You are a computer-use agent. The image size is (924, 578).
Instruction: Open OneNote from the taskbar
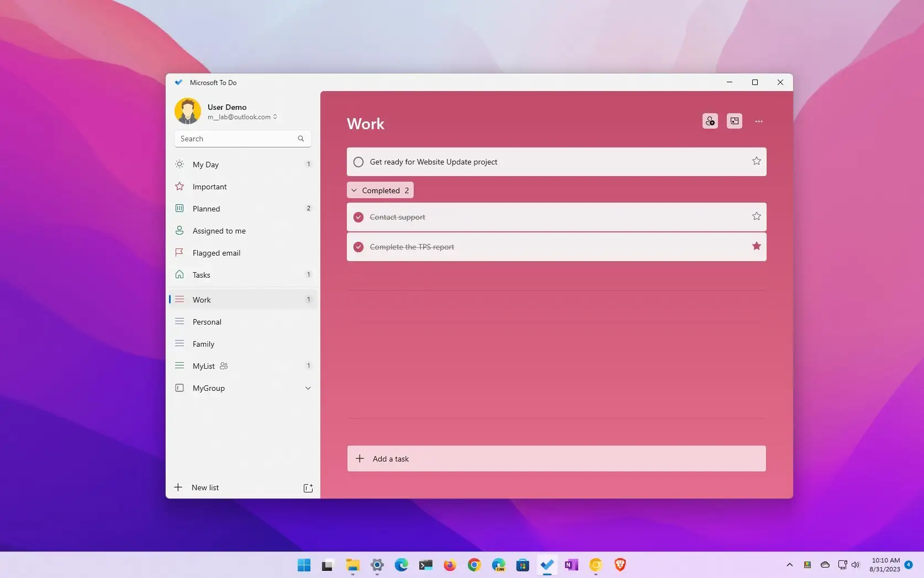tap(571, 565)
